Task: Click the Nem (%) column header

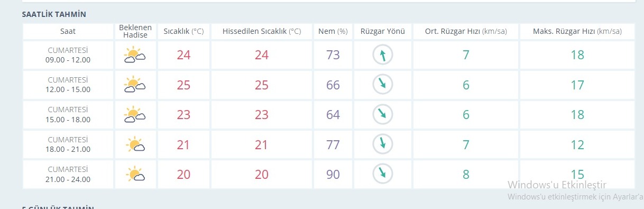Action: (333, 31)
